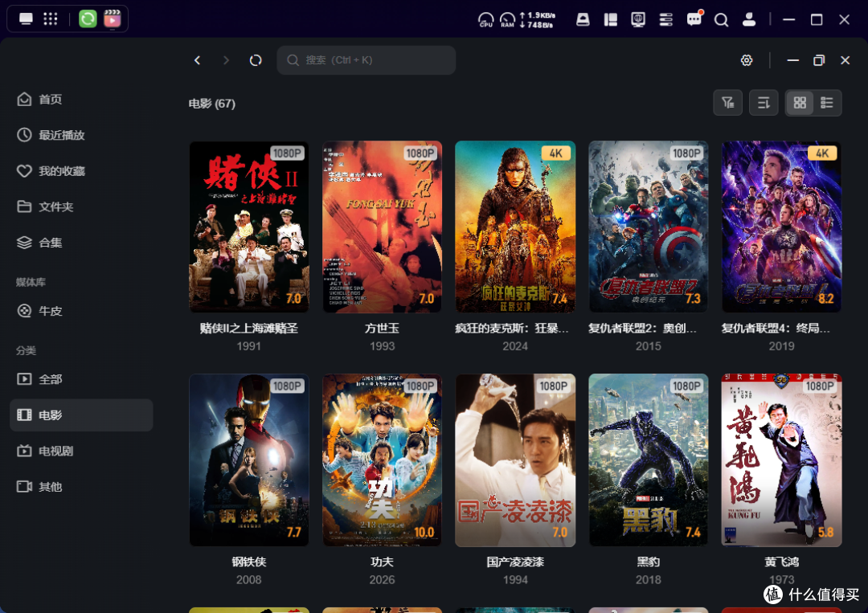
Task: Open the panel layout icon in top bar
Action: 611,20
